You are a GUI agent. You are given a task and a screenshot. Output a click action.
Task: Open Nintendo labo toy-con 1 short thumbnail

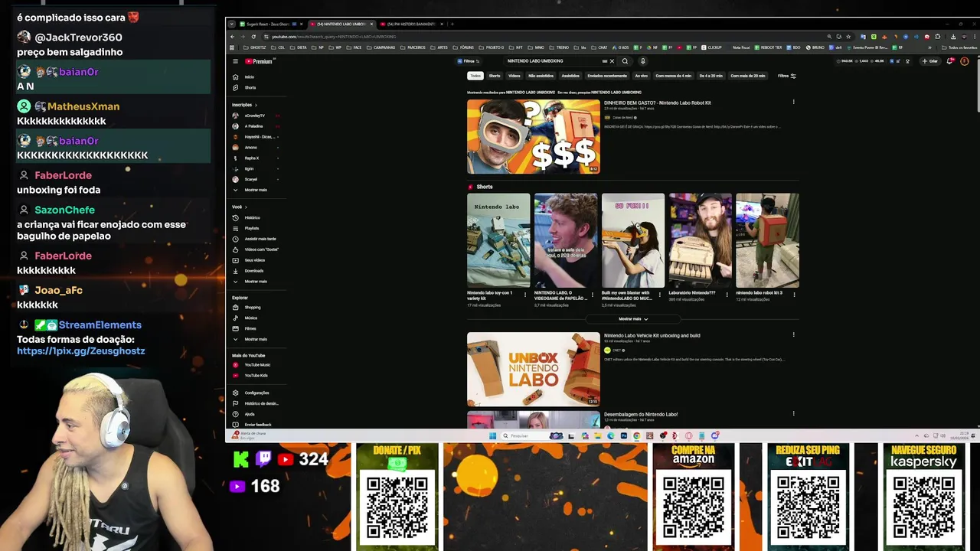click(x=498, y=240)
